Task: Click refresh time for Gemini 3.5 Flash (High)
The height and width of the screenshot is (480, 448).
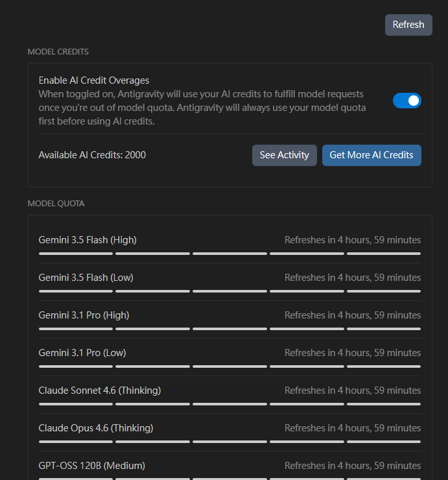Action: click(353, 240)
